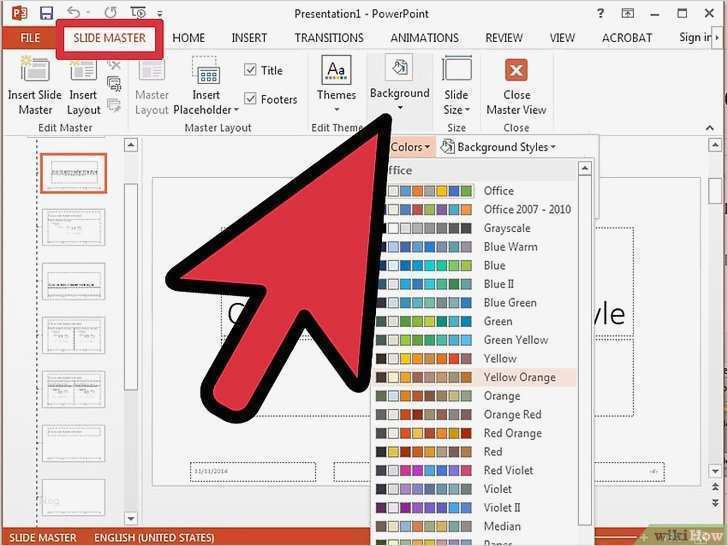
Task: Open Ribbon Display Options icon
Action: pos(627,13)
